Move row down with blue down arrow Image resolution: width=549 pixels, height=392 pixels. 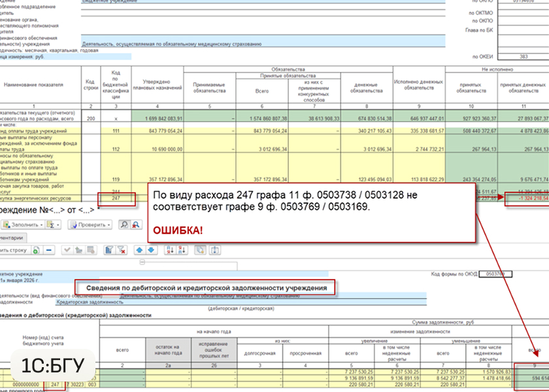coord(150,250)
